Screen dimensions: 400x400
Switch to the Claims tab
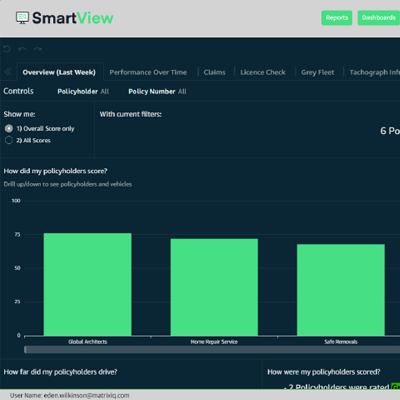pyautogui.click(x=214, y=72)
